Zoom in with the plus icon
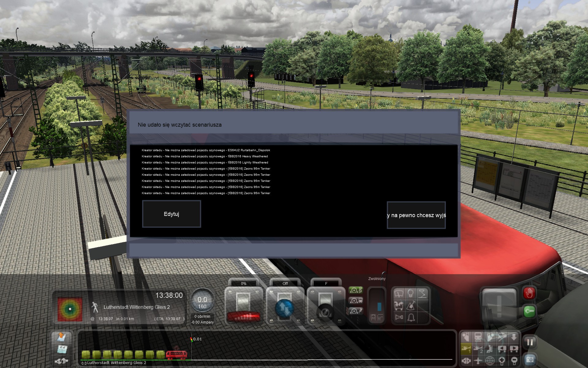This screenshot has height=368, width=588. pyautogui.click(x=502, y=361)
